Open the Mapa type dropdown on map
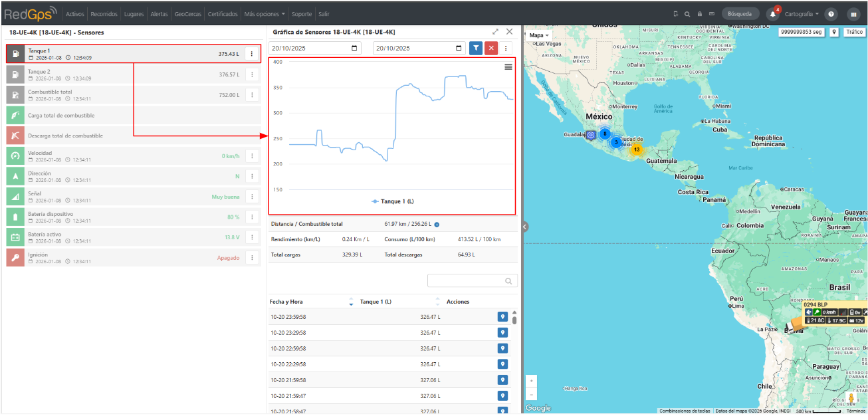This screenshot has width=868, height=420. pos(539,35)
